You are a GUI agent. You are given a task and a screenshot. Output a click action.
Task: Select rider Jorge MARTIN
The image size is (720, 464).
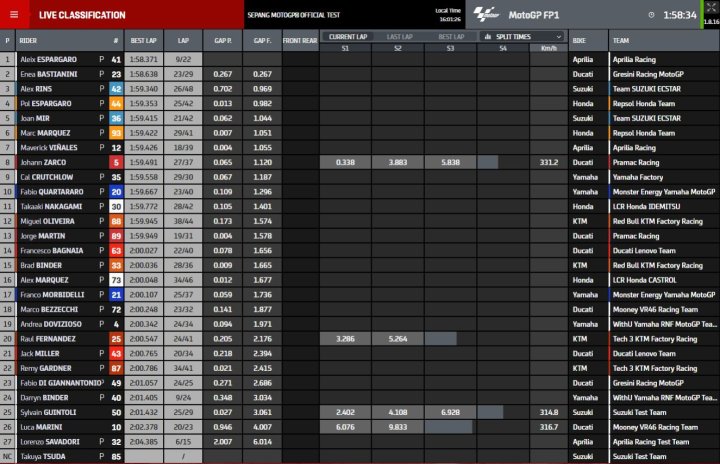point(43,236)
